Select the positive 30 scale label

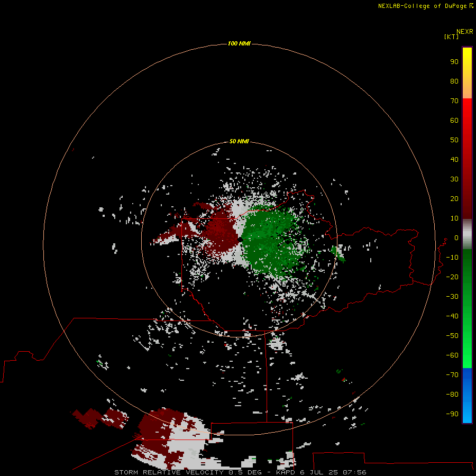pyautogui.click(x=454, y=179)
